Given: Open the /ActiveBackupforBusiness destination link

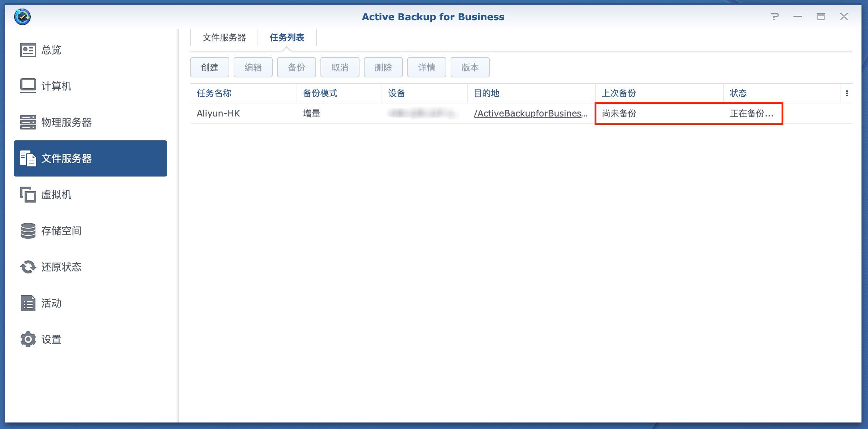Looking at the screenshot, I should point(530,114).
